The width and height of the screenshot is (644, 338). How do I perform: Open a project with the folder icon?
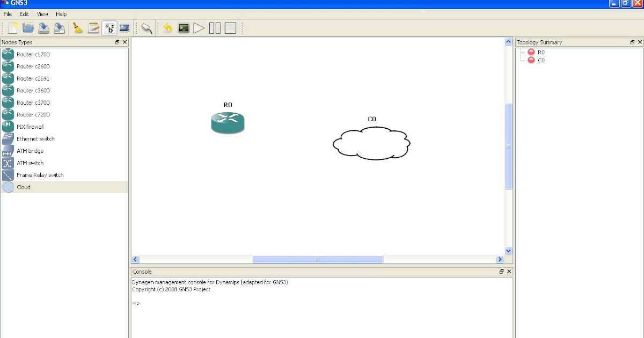click(28, 28)
